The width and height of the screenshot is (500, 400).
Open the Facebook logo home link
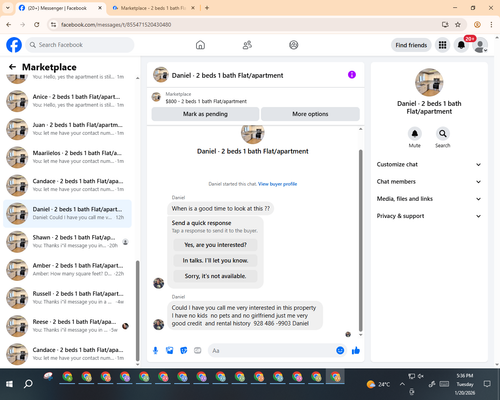point(14,45)
